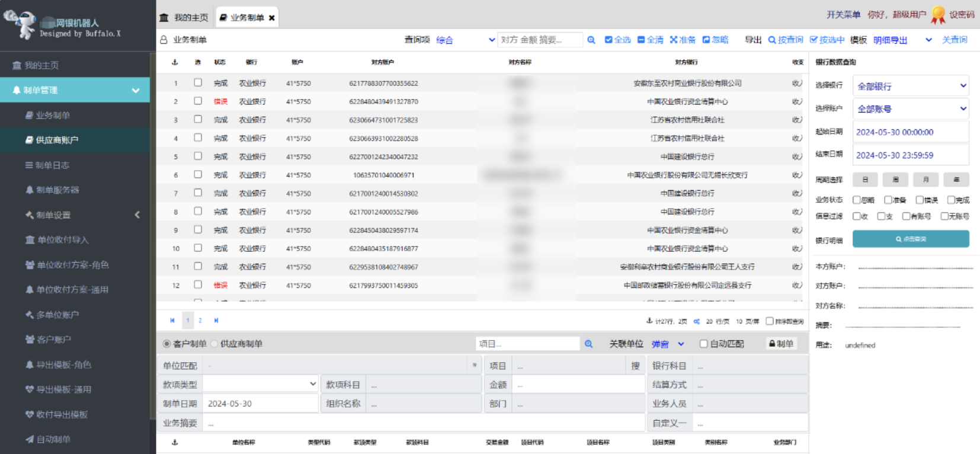Viewport: 980px width, 454px height.
Task: Click the 全清 clear-all icon in toolbar
Action: click(641, 40)
